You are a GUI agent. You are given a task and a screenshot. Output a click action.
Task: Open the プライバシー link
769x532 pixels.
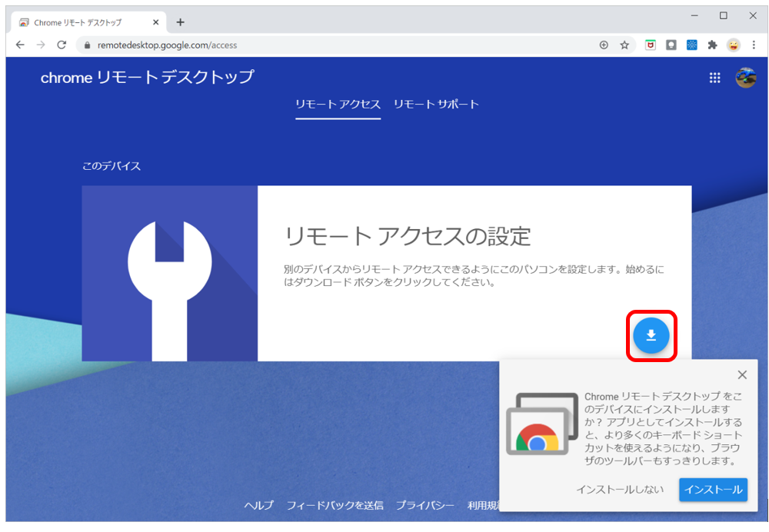tap(425, 505)
